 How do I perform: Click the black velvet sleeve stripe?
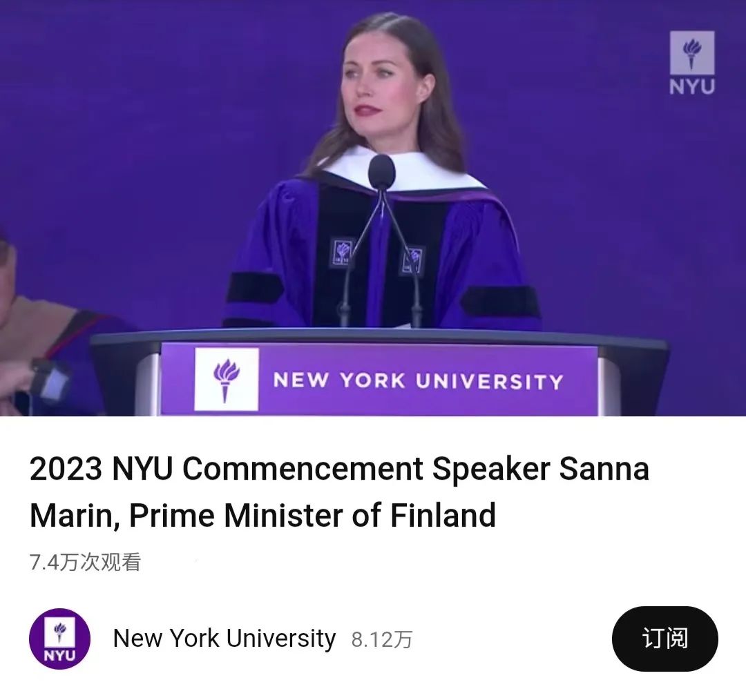point(500,301)
